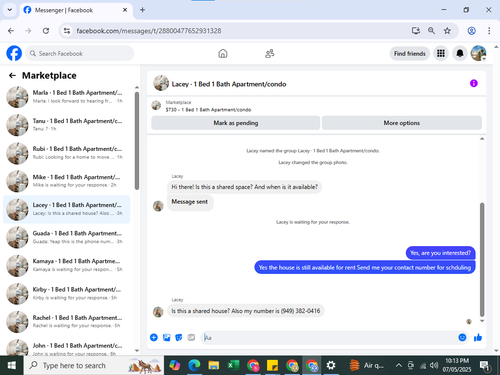Open the Guada conversation
Image resolution: width=500 pixels, height=375 pixels.
67,237
